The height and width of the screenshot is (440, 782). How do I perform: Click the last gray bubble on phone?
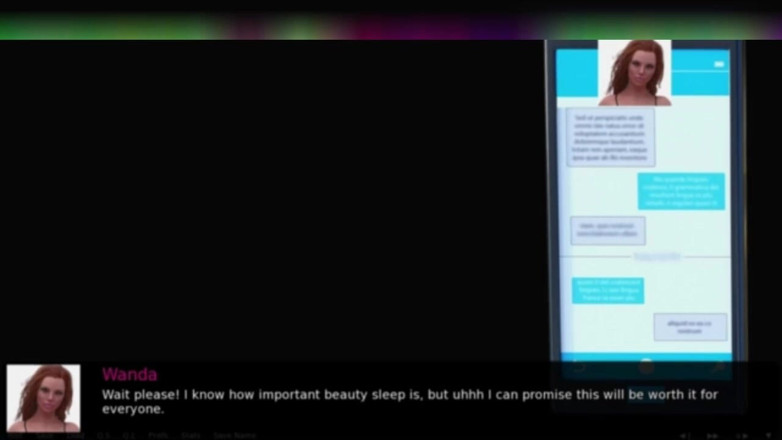tap(690, 327)
